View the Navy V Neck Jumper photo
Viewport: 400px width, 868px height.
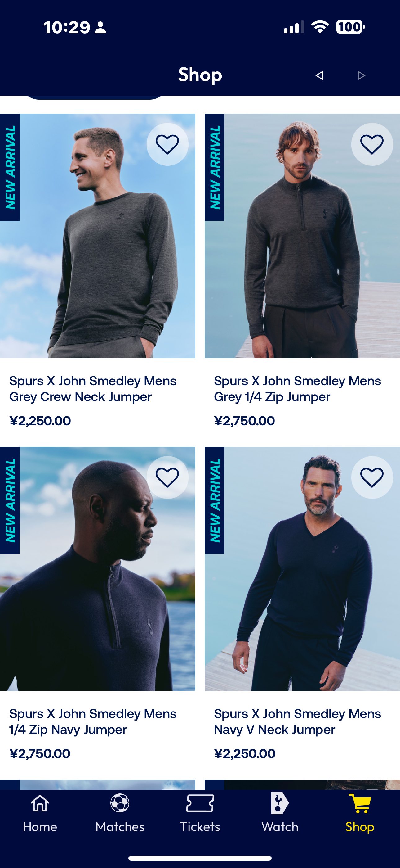click(x=302, y=569)
